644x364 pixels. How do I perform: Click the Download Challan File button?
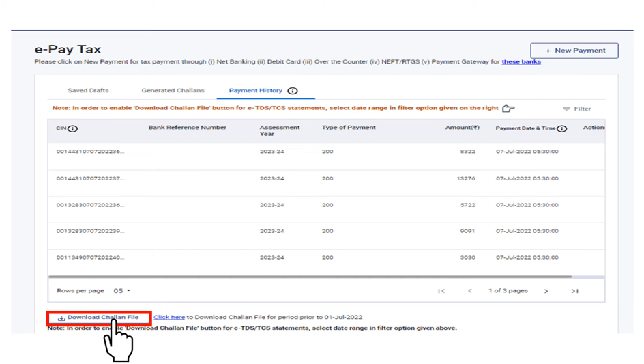click(x=98, y=318)
